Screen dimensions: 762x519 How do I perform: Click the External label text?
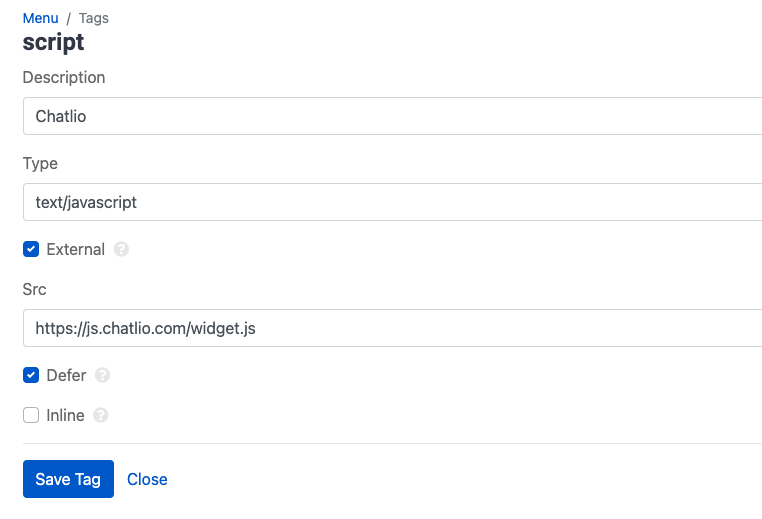tap(75, 249)
